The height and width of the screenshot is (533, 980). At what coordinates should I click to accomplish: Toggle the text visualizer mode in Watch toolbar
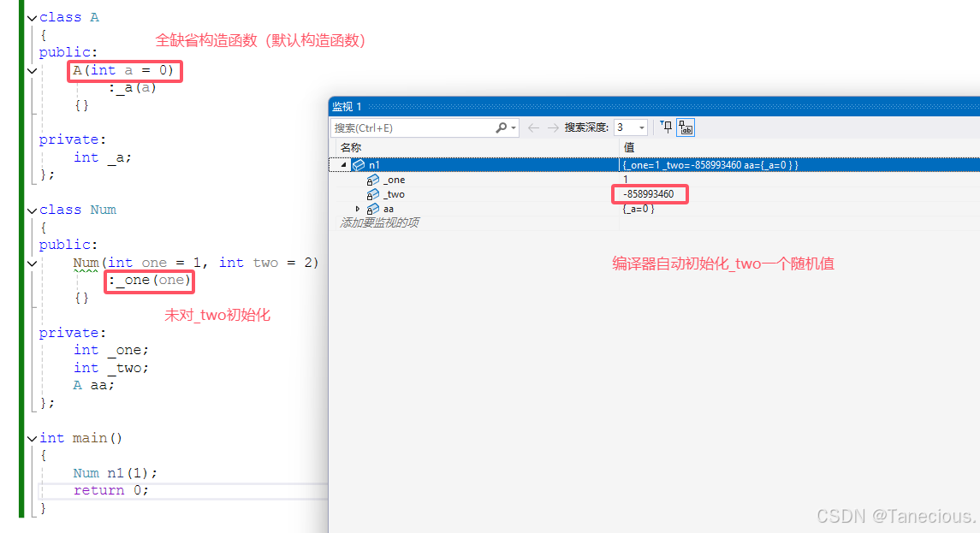point(685,128)
